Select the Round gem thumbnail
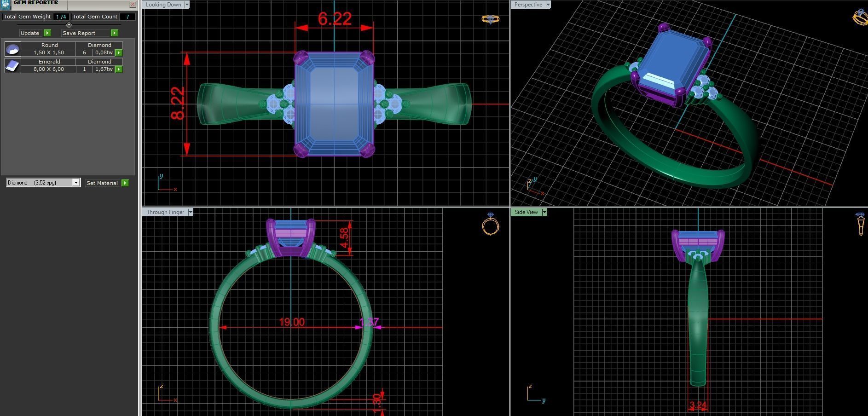This screenshot has width=868, height=416. pyautogui.click(x=12, y=49)
